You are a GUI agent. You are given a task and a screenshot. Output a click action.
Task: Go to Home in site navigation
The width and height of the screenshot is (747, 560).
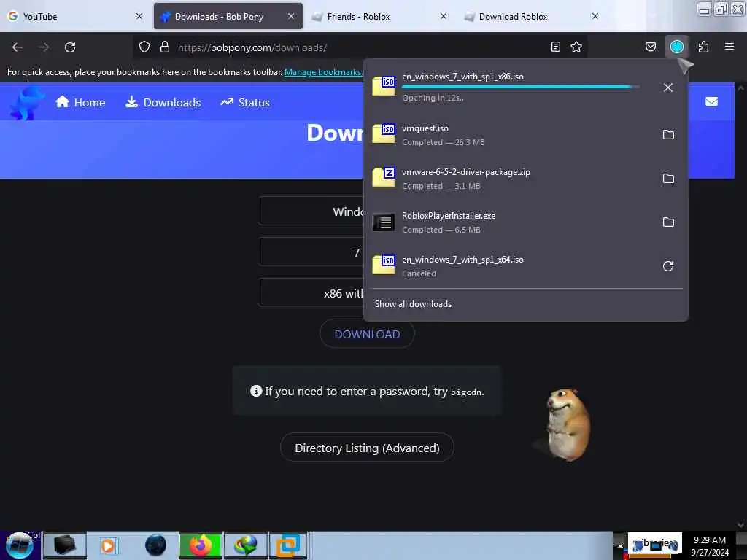(x=80, y=102)
